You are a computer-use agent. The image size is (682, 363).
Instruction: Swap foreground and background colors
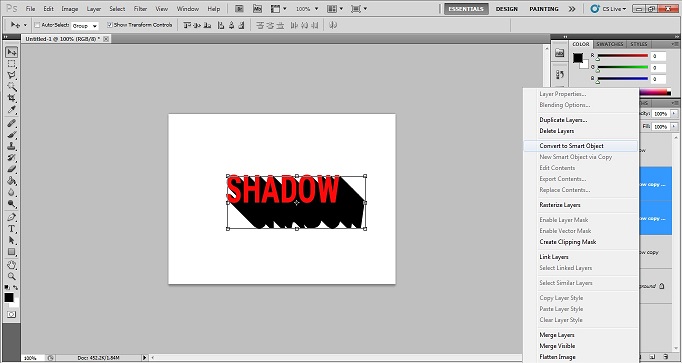(16, 287)
